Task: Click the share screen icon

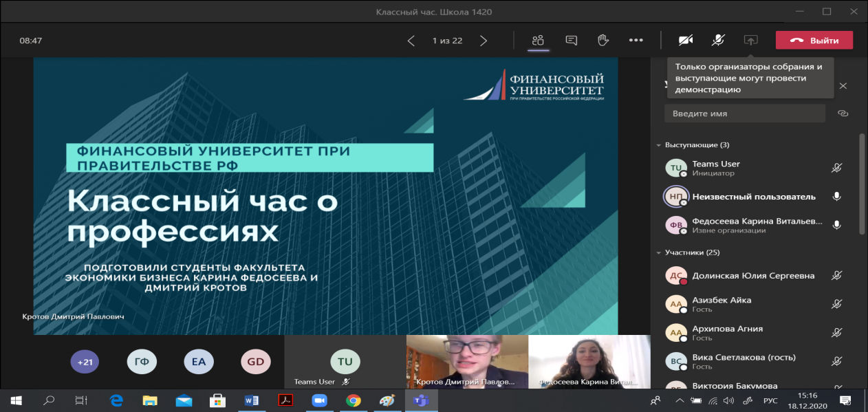Action: point(750,40)
